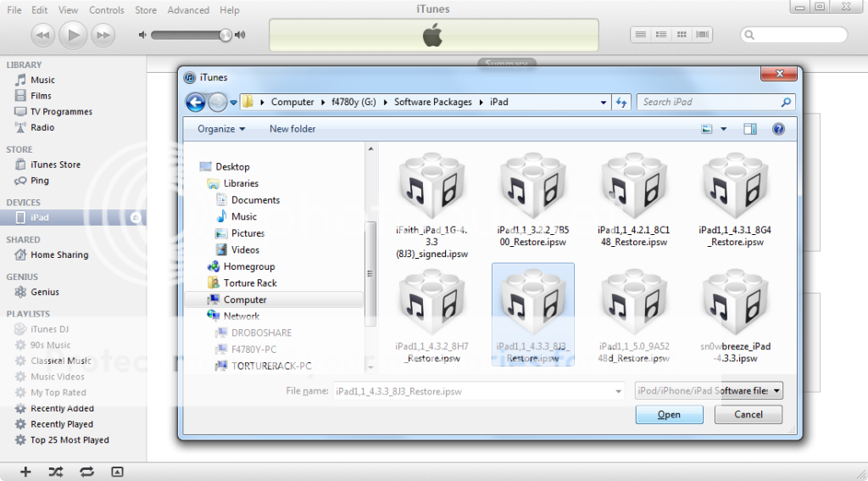Open the Store menu
The image size is (868, 481).
click(x=146, y=10)
